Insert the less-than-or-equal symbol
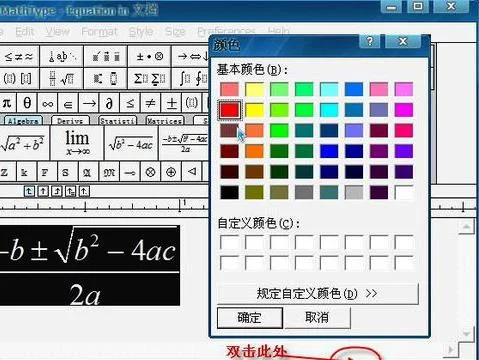 (130, 104)
